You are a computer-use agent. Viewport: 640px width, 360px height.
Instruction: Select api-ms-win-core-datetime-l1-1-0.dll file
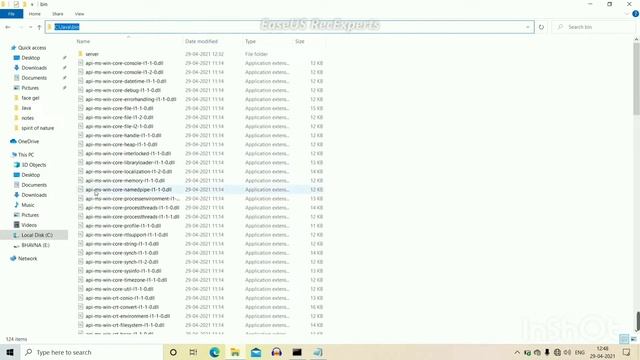[x=126, y=81]
